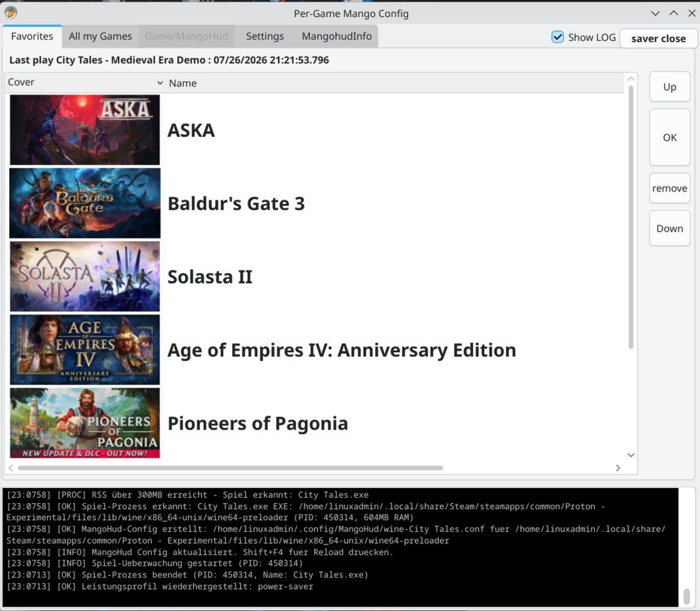The width and height of the screenshot is (700, 611).
Task: Click the horizontal scroll-right arrow
Action: pos(618,468)
